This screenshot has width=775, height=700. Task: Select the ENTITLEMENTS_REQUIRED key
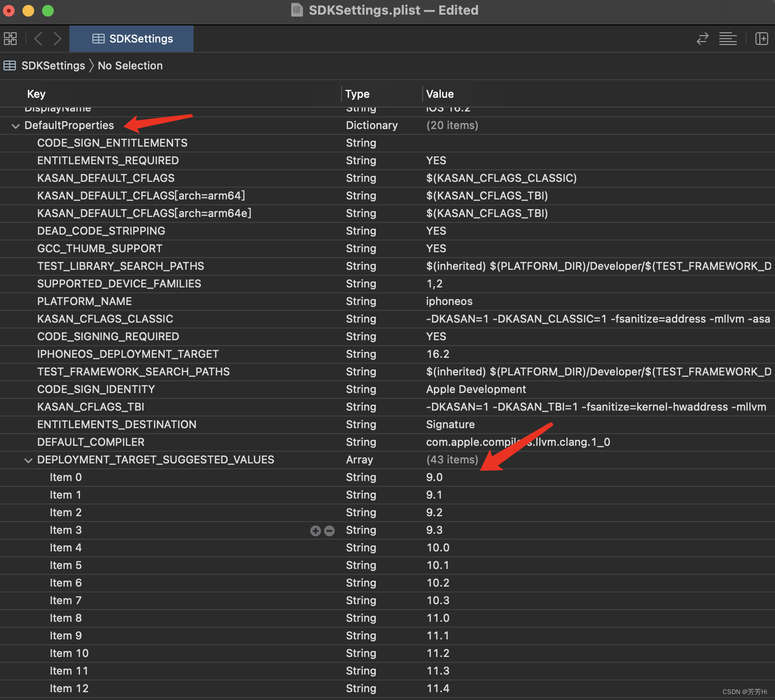click(x=108, y=160)
